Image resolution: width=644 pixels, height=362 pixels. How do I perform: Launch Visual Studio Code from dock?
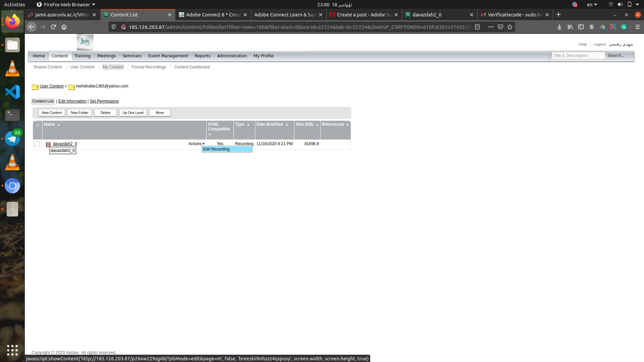click(12, 92)
